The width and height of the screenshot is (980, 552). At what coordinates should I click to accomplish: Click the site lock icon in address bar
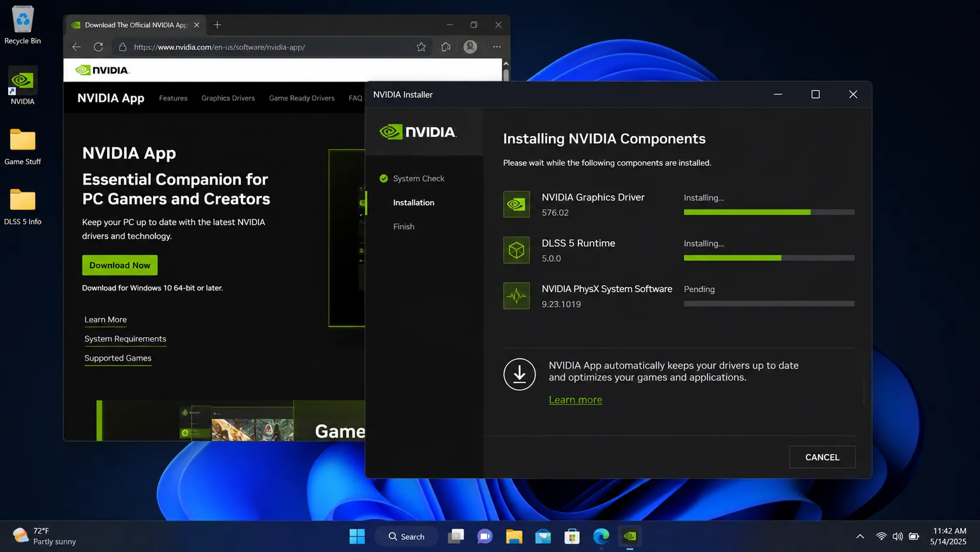[122, 47]
